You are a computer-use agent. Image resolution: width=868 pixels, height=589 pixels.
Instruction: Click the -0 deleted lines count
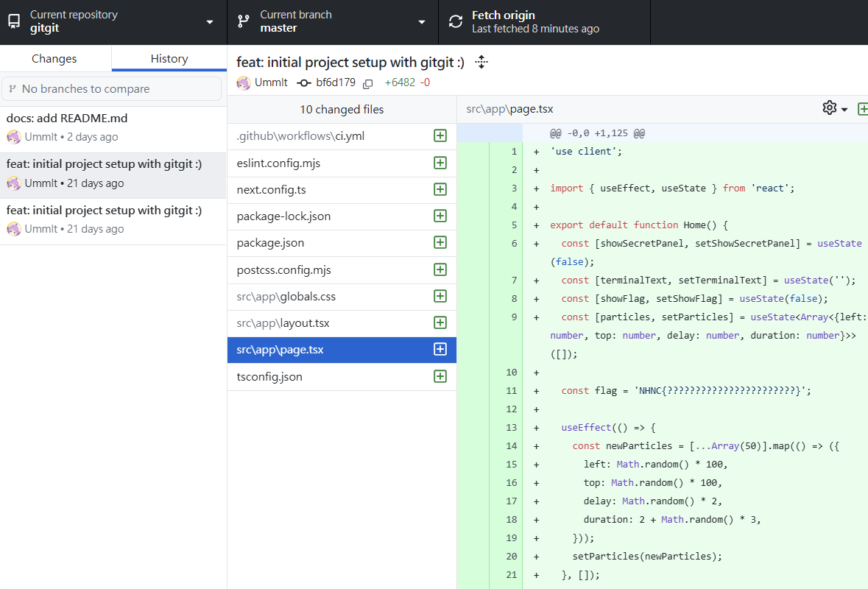tap(425, 82)
